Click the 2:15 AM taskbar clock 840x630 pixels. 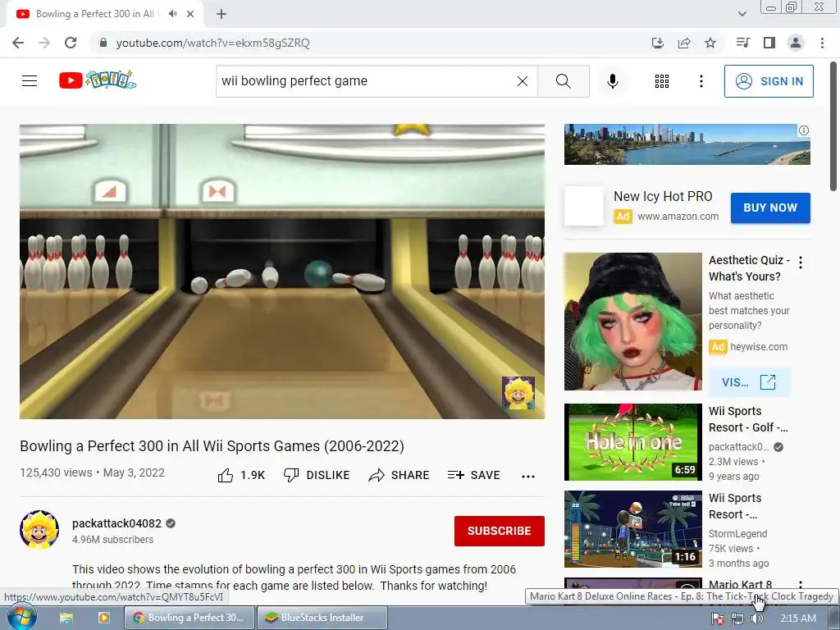798,619
